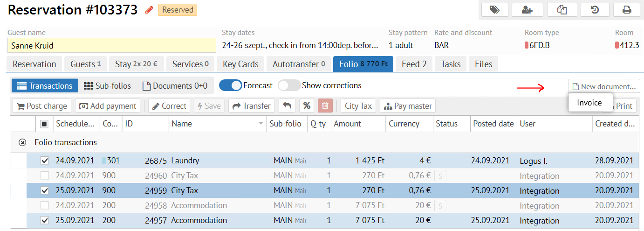This screenshot has height=231, width=644.
Task: Click the undo arrow toolbar icon
Action: coord(287,106)
